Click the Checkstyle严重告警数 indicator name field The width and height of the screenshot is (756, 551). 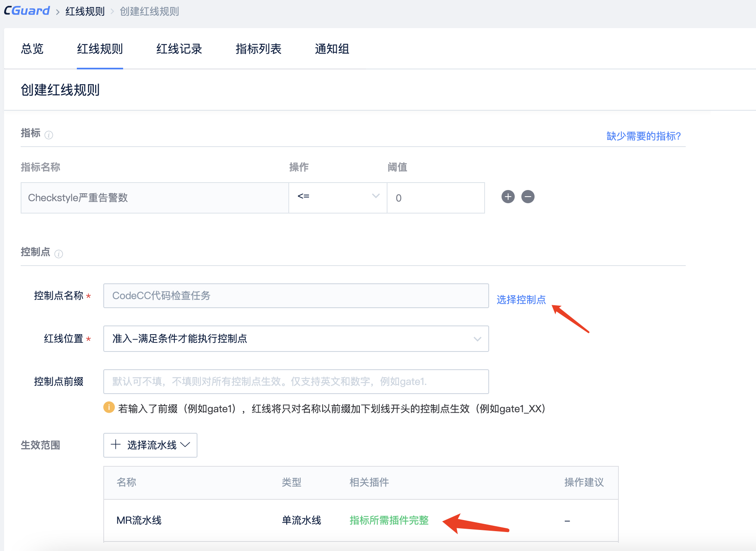pos(155,198)
